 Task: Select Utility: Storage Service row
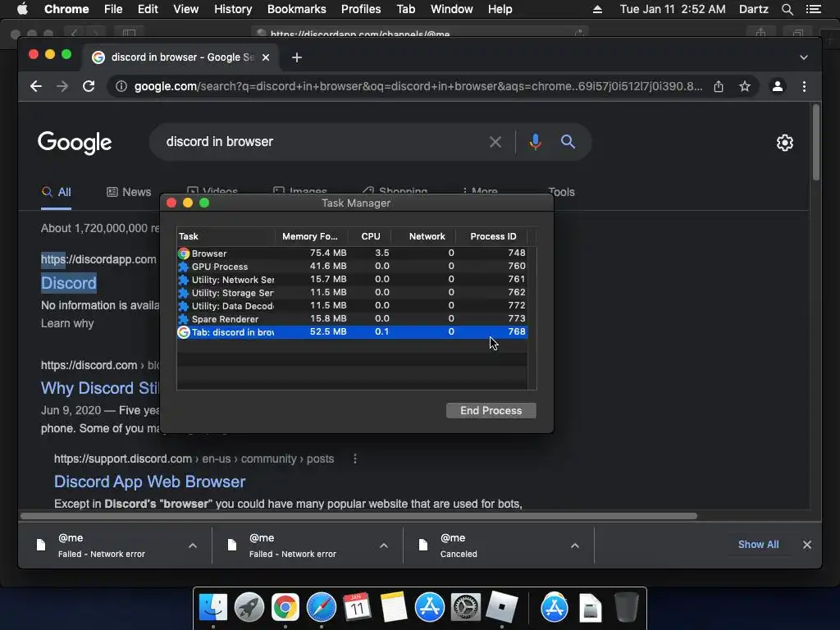point(352,293)
